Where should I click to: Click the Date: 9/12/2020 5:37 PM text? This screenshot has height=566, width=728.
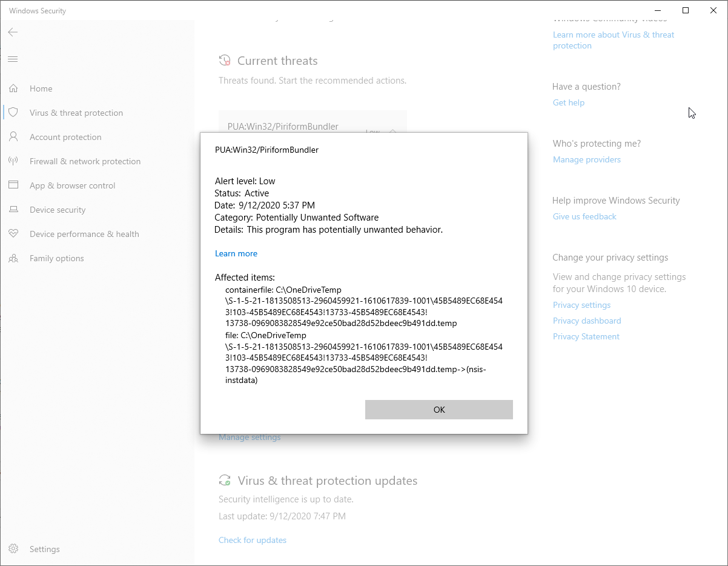[x=265, y=205]
